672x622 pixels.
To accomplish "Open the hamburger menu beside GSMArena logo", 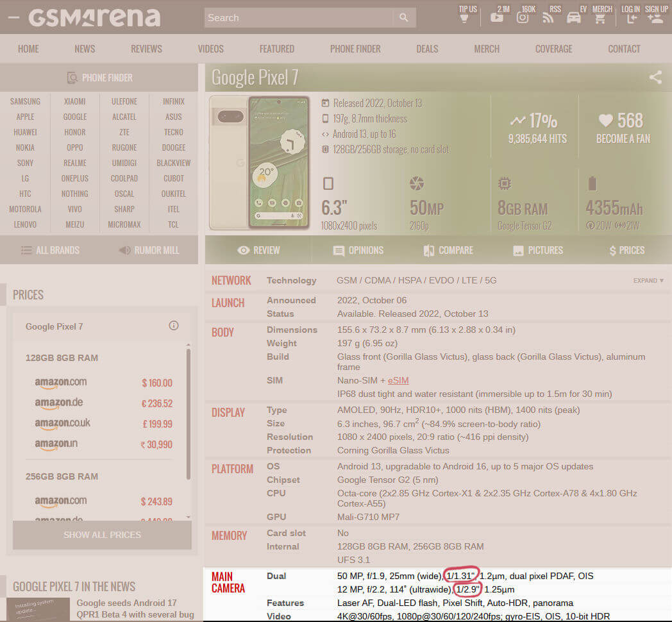I will pos(13,17).
